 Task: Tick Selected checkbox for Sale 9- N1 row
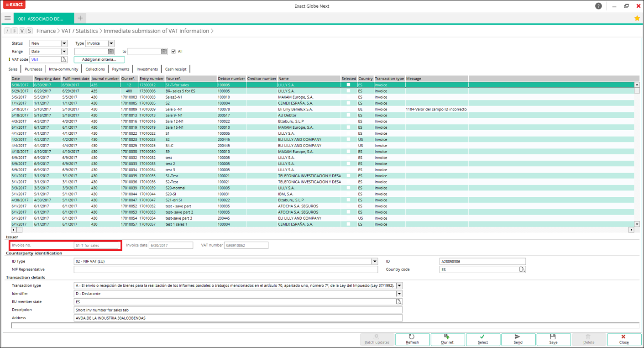pos(349,115)
